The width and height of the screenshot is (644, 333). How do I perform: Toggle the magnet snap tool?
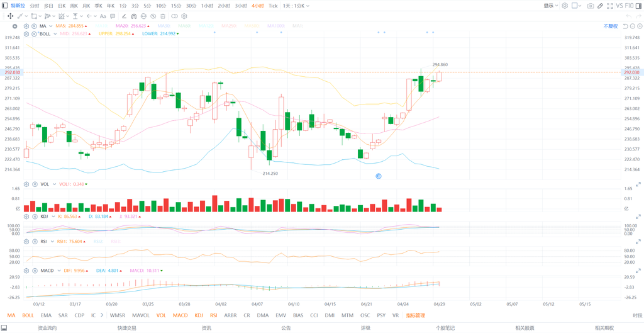134,16
